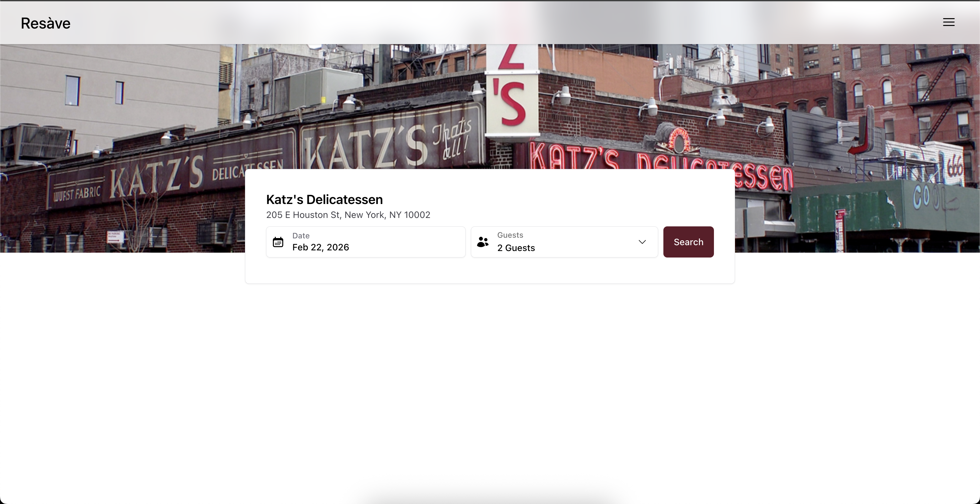Click the blurred top navigation bar center
This screenshot has width=980, height=504.
[490, 22]
